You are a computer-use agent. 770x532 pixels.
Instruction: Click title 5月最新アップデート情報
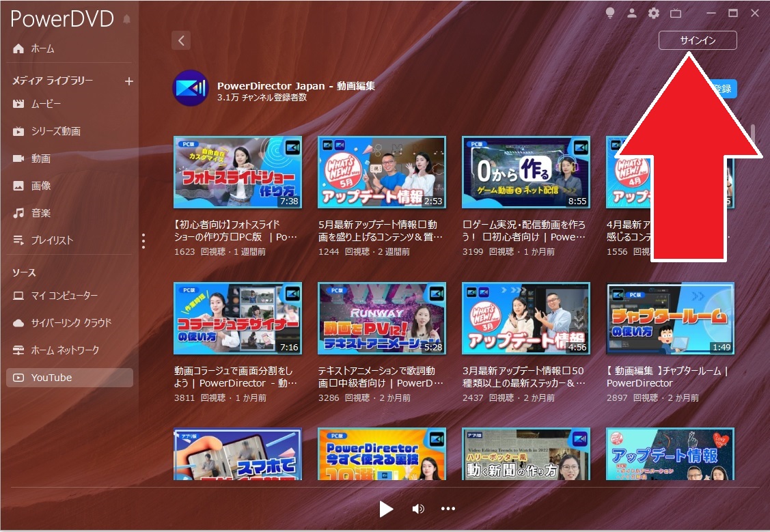(x=381, y=231)
